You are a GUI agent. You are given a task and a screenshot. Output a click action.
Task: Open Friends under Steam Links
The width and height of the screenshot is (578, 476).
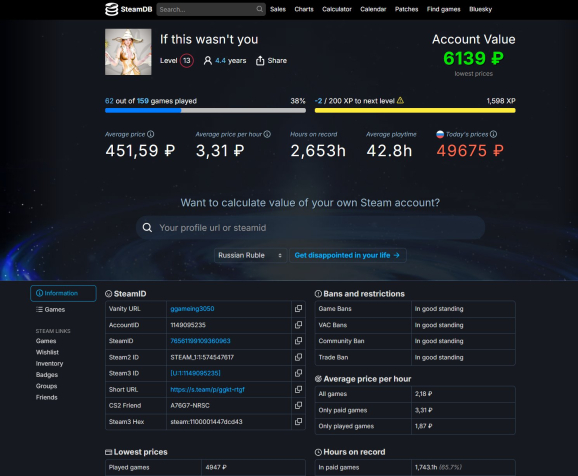coord(46,397)
